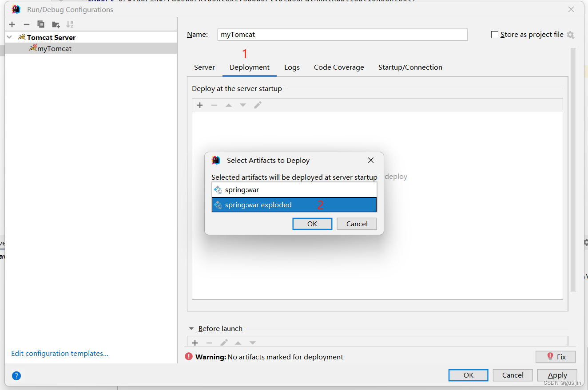Move Before launch task up arrow
The width and height of the screenshot is (588, 390).
(x=238, y=343)
